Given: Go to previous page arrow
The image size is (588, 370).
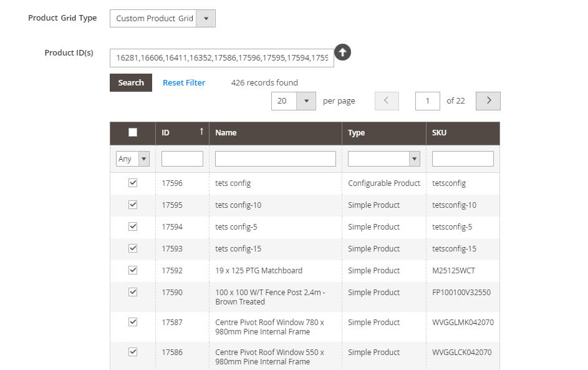Looking at the screenshot, I should coord(387,100).
